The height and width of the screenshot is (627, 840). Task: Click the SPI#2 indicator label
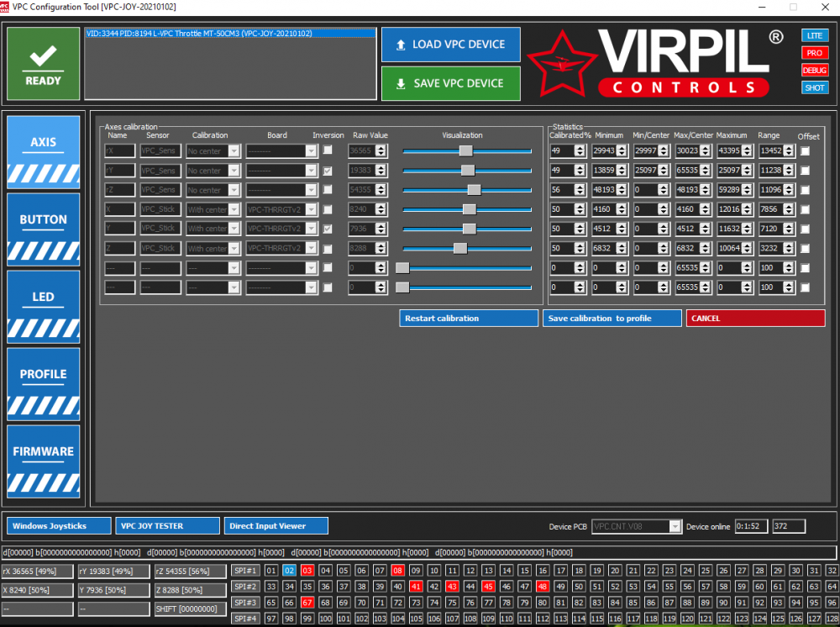pyautogui.click(x=245, y=587)
